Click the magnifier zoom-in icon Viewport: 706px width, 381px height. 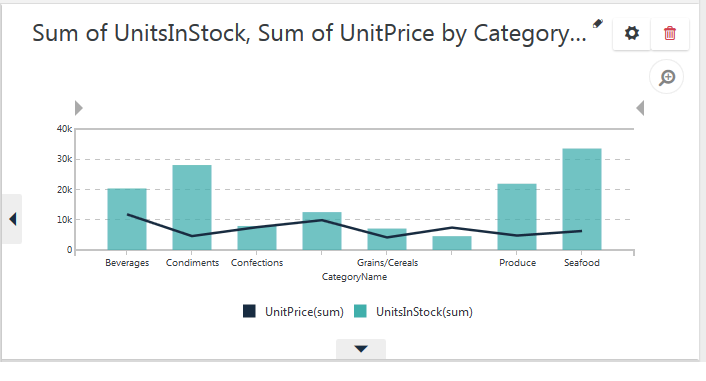click(667, 77)
